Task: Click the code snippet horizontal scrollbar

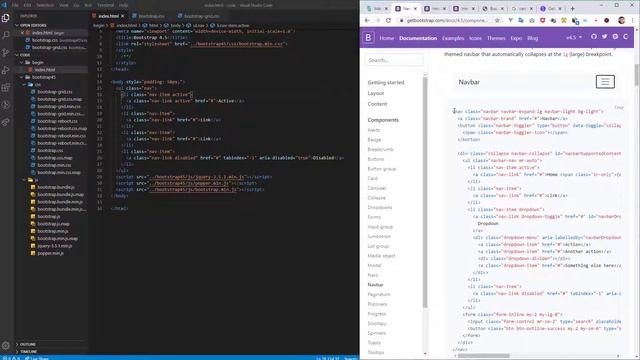Action: tap(483, 356)
